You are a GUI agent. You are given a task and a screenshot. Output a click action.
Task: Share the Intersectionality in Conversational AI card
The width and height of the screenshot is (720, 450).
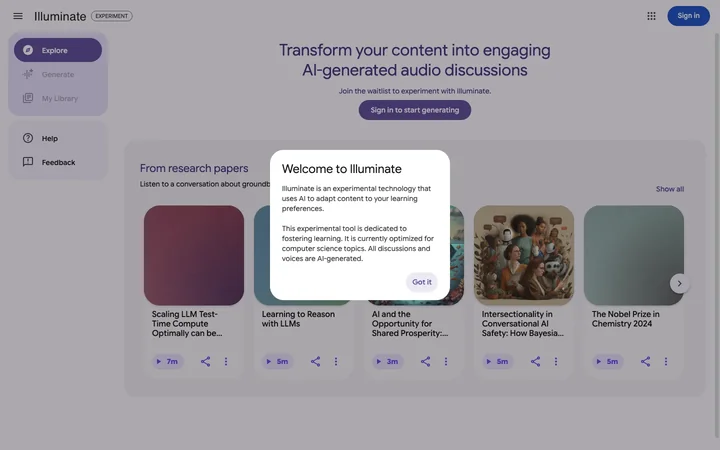pyautogui.click(x=535, y=361)
